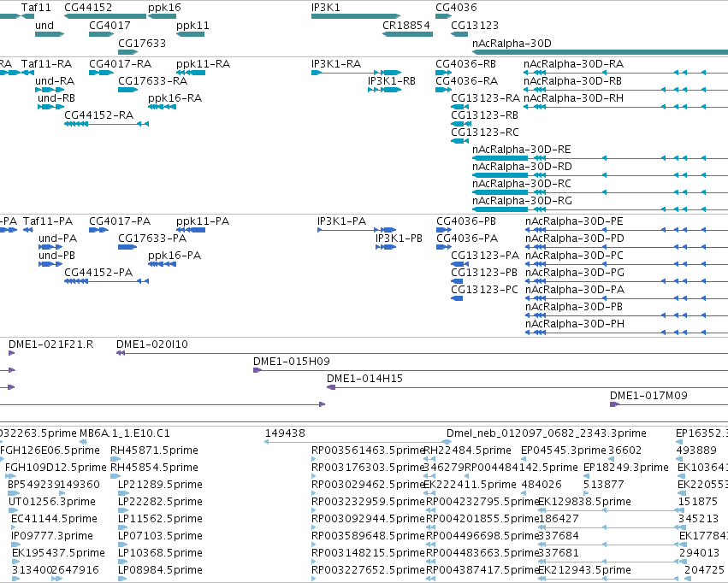Image resolution: width=728 pixels, height=583 pixels.
Task: Select protein CG44152-PA label
Action: 98,272
